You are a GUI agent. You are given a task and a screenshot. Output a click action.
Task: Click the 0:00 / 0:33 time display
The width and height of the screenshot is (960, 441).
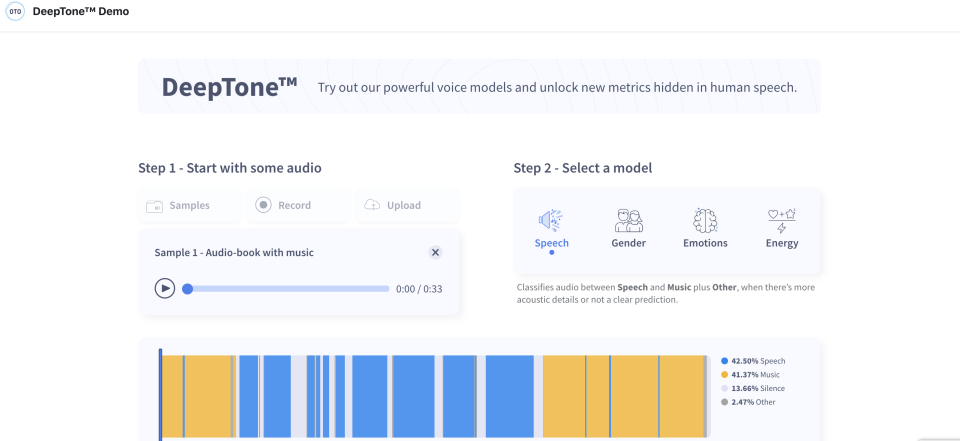[419, 289]
